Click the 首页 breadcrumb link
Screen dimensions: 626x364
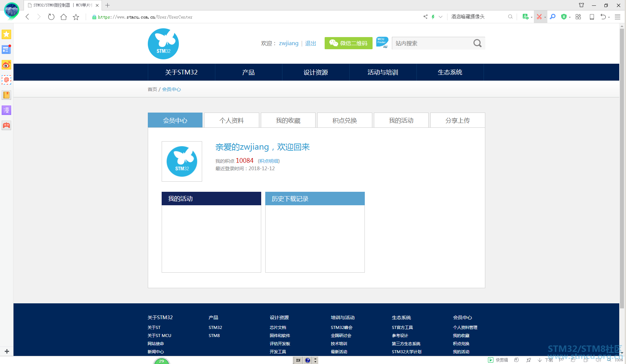coord(152,89)
